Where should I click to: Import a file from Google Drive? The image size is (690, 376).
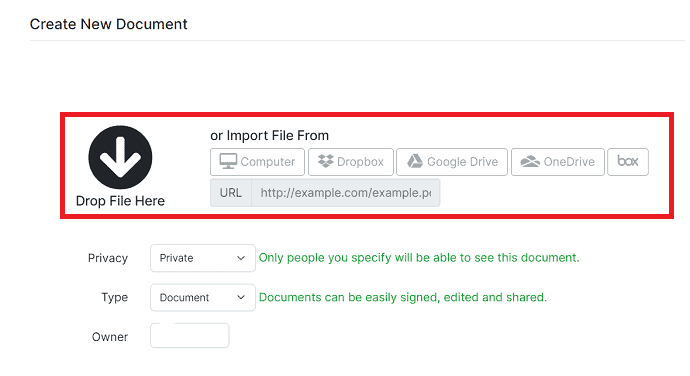(452, 162)
